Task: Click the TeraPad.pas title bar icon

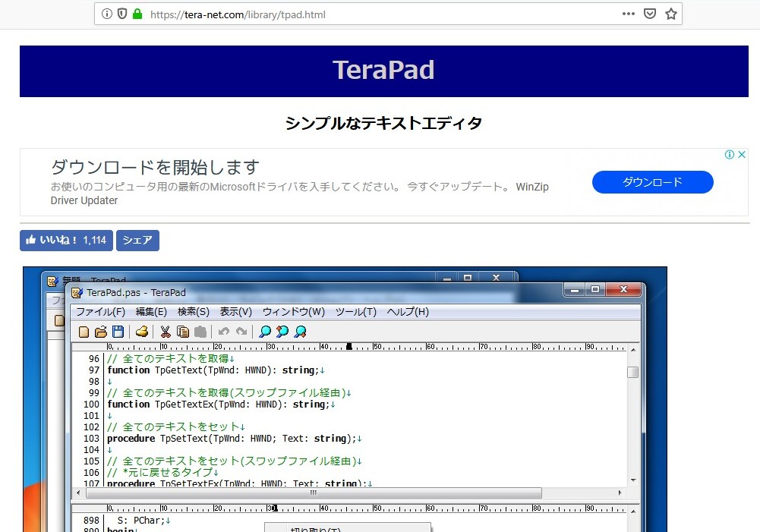Action: click(77, 293)
